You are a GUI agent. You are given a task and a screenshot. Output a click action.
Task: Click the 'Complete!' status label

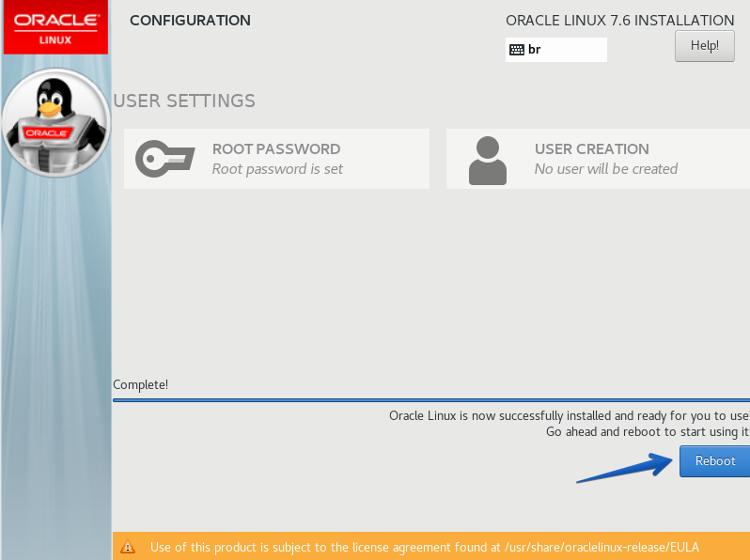pyautogui.click(x=140, y=384)
